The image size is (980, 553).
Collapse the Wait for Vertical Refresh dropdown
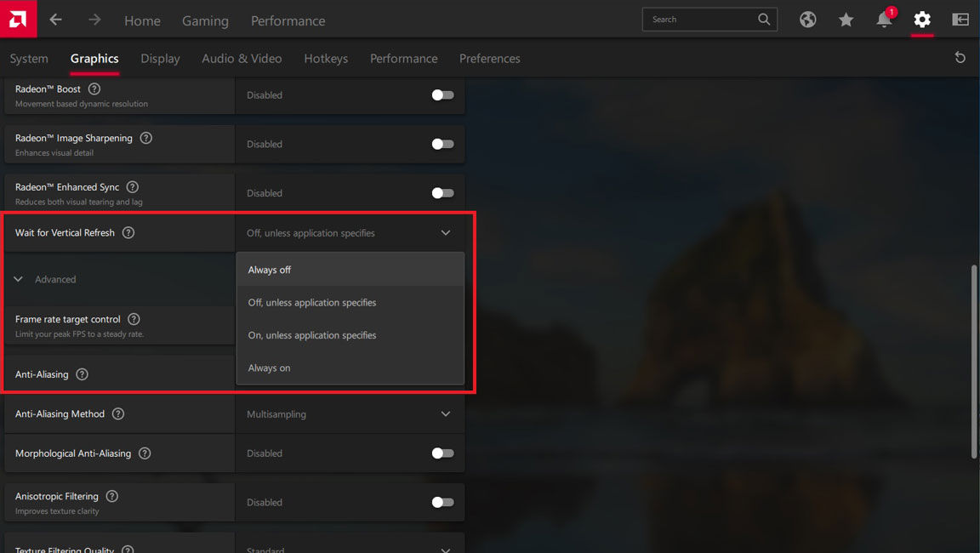click(x=445, y=233)
